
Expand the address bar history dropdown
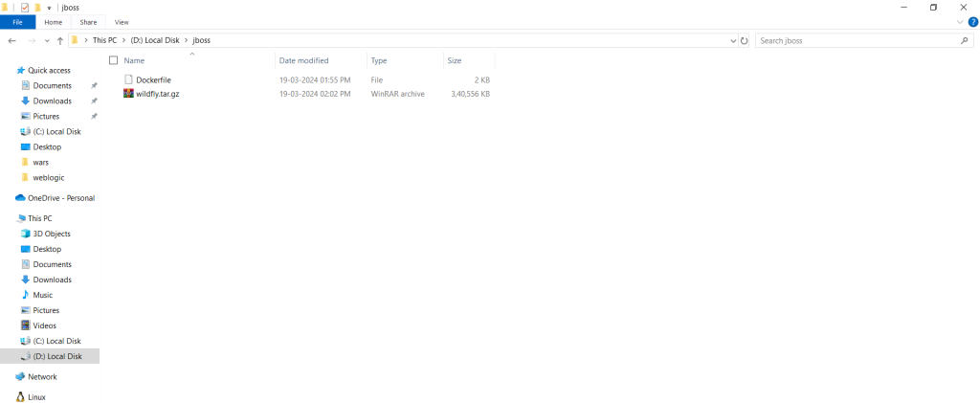tap(733, 40)
